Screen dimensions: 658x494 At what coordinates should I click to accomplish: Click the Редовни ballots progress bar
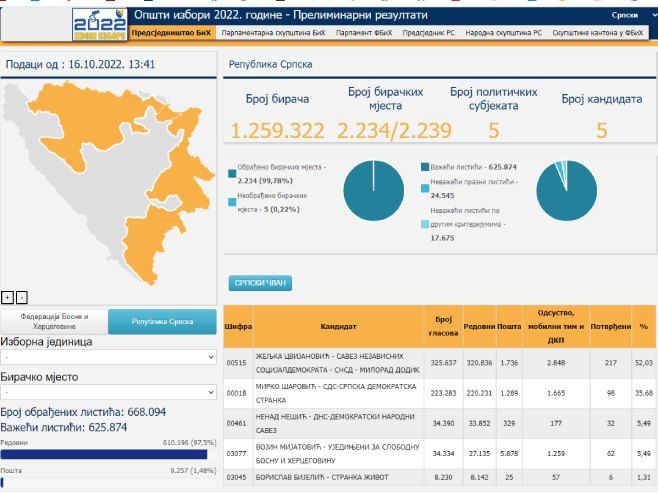coord(109,454)
